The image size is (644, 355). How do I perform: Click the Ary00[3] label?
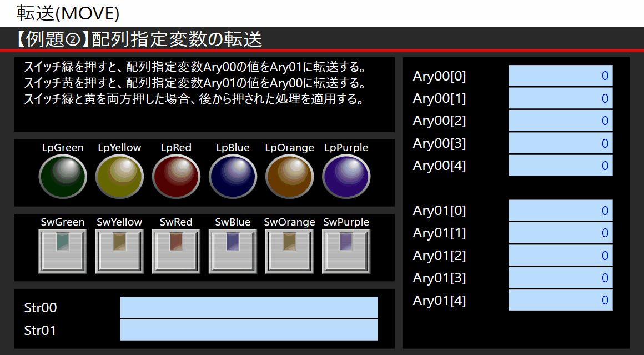click(440, 143)
